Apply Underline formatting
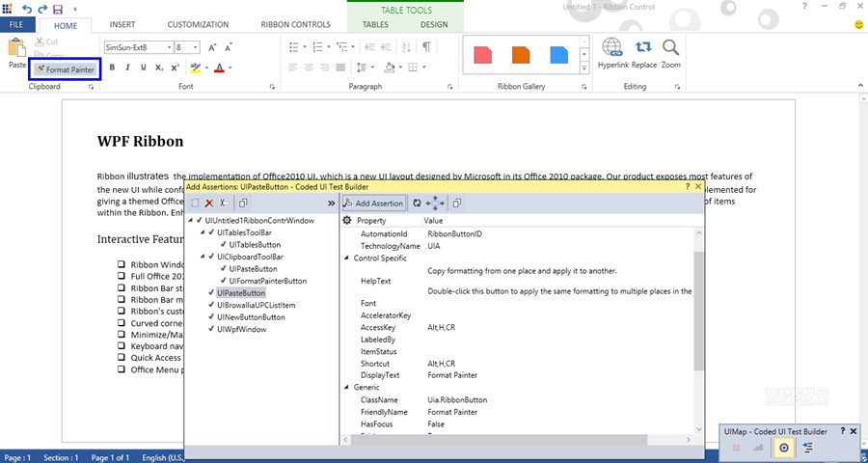The height and width of the screenshot is (463, 868). [x=144, y=68]
